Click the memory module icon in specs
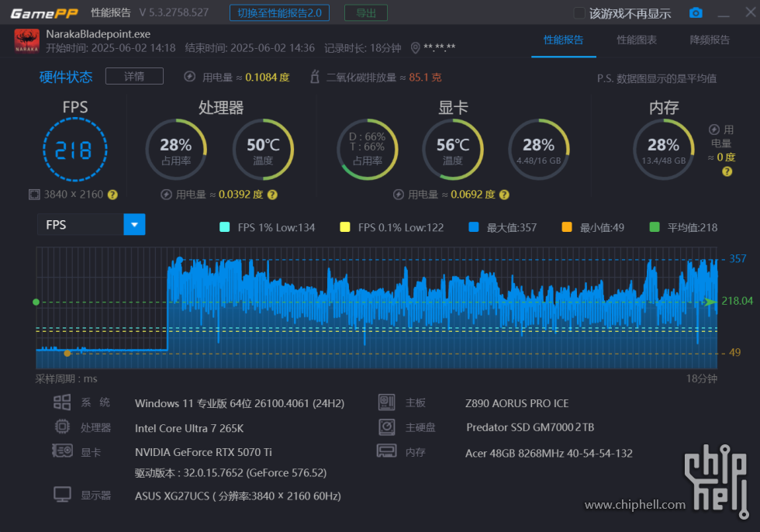Image resolution: width=760 pixels, height=532 pixels. pyautogui.click(x=386, y=451)
